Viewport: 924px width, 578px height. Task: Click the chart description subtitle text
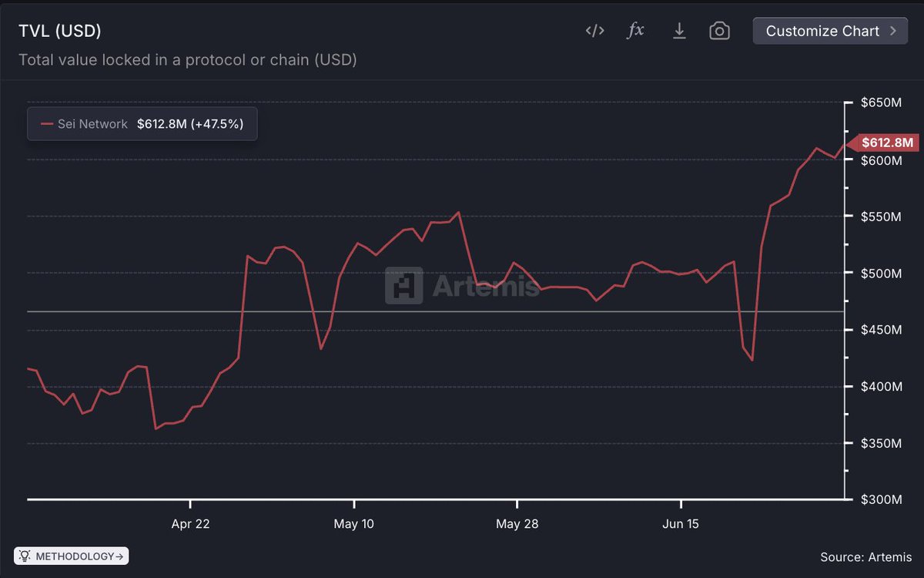point(188,59)
